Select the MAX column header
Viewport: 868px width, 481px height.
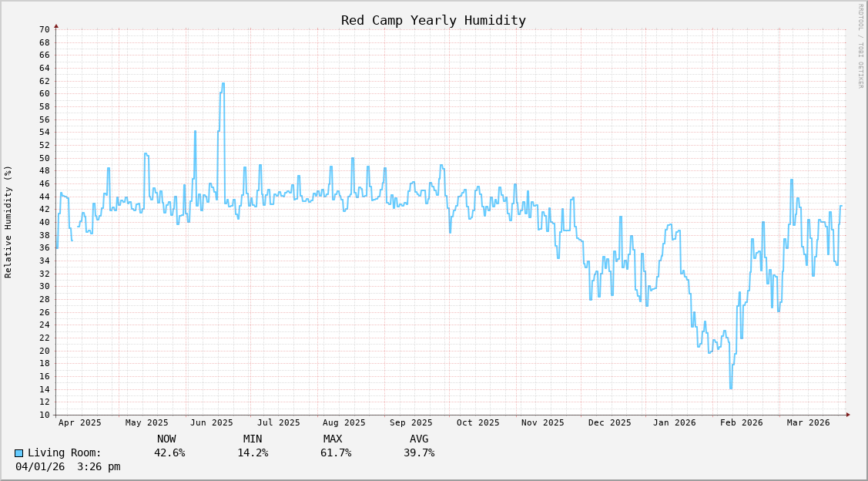click(x=333, y=439)
